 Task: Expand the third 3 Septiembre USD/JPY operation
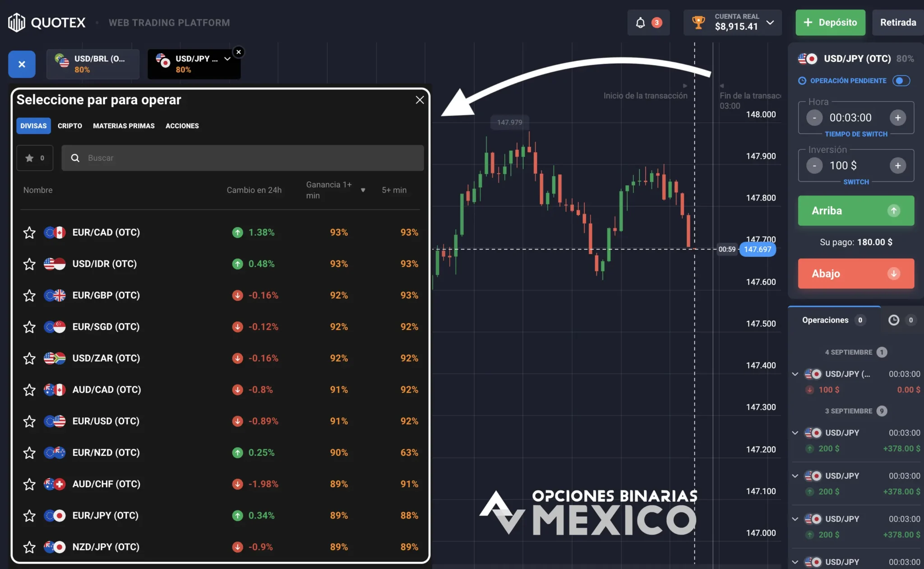point(795,519)
